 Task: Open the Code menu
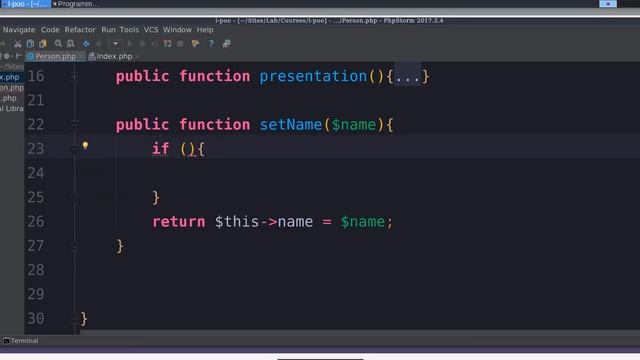[50, 30]
